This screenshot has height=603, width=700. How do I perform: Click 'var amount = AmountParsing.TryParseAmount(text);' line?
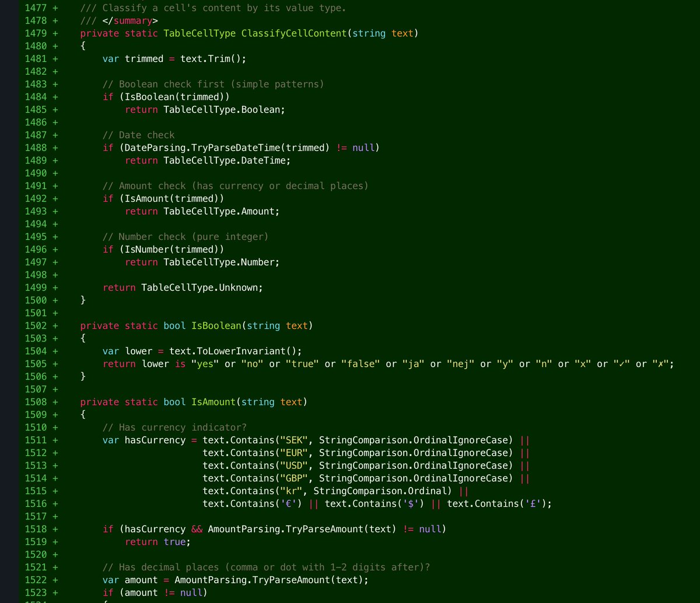point(236,580)
